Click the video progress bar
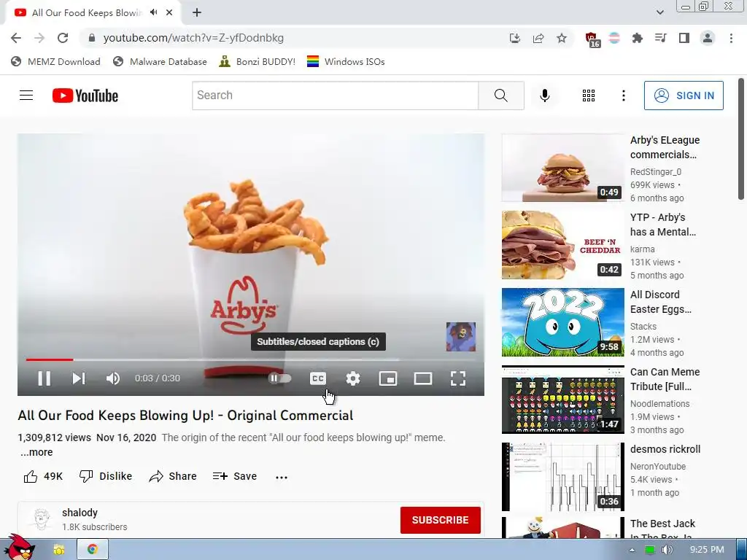This screenshot has height=560, width=747. point(251,359)
